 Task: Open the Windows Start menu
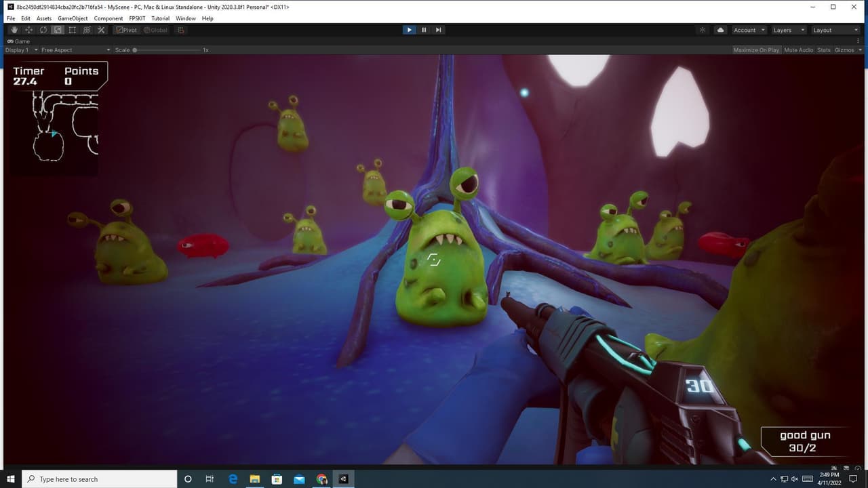11,479
